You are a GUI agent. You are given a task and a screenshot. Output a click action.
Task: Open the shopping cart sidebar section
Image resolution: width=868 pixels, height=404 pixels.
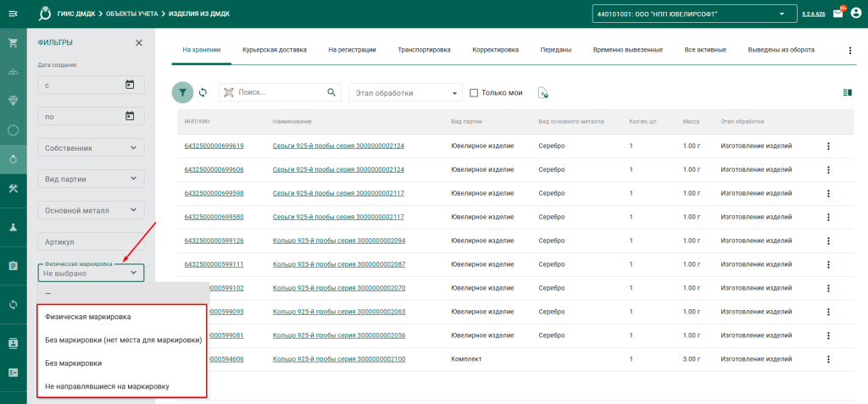14,43
